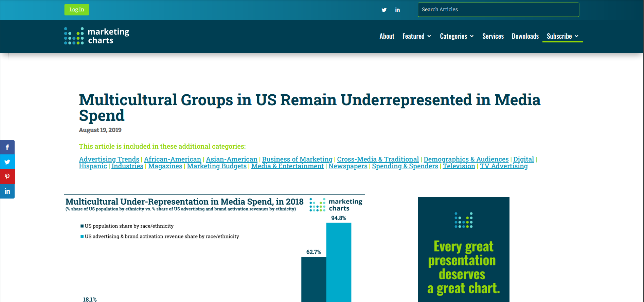Click the Twitter icon in top header
Viewport: 644px width, 302px height.
[384, 10]
